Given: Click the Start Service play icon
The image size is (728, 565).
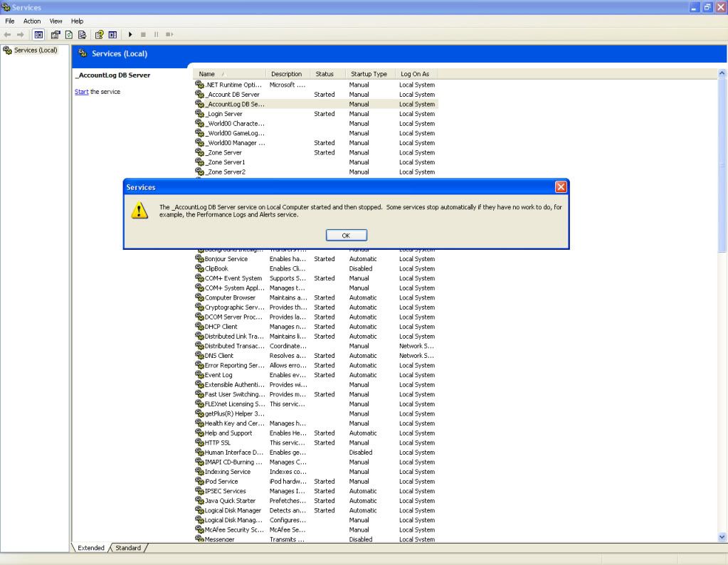Looking at the screenshot, I should pos(131,34).
